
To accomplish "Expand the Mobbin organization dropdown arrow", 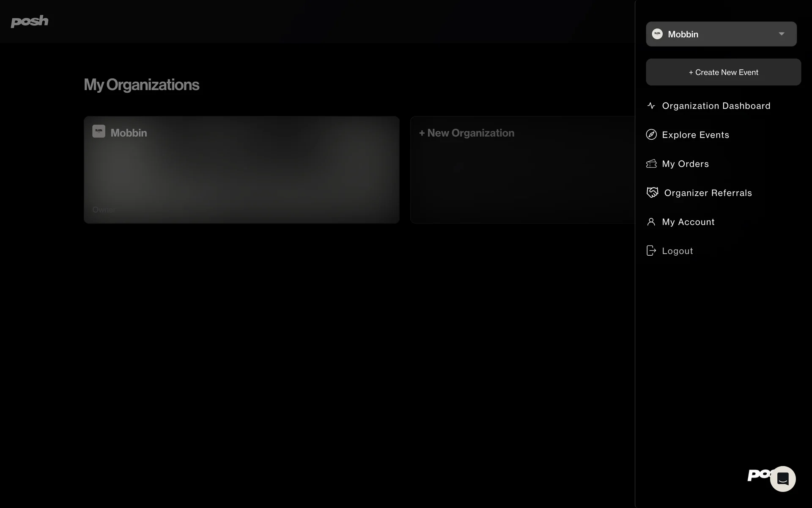I will 782,34.
